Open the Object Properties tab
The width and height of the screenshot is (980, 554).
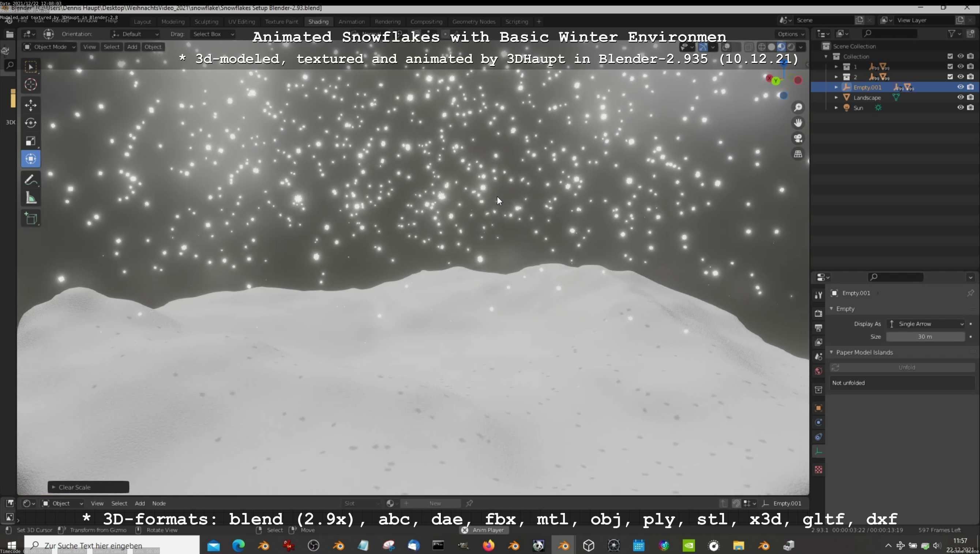(x=818, y=408)
